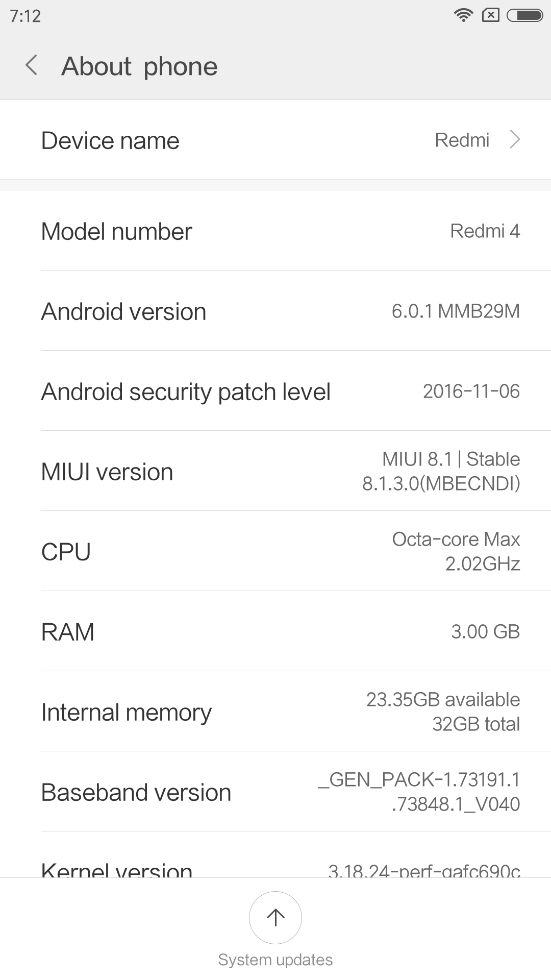This screenshot has width=551, height=980.
Task: Open Android security patch level row
Action: click(x=275, y=391)
